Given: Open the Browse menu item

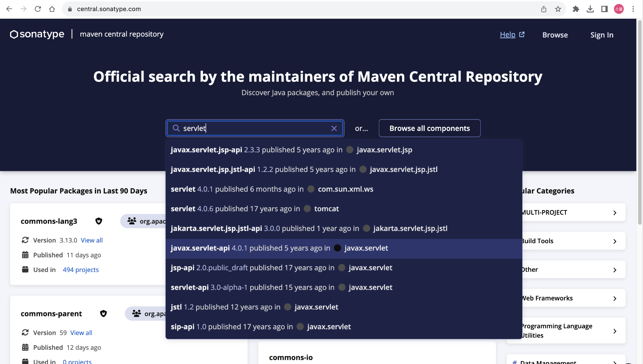Looking at the screenshot, I should click(555, 35).
